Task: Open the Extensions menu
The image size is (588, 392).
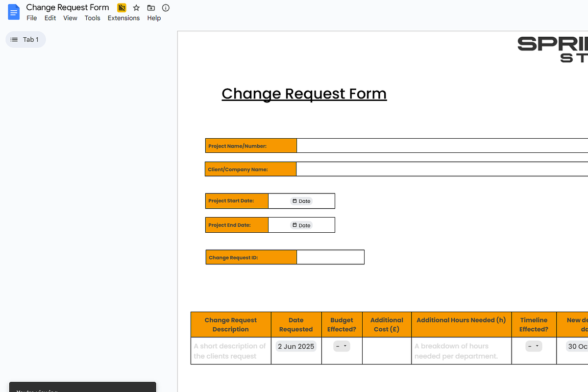Action: pos(123,18)
